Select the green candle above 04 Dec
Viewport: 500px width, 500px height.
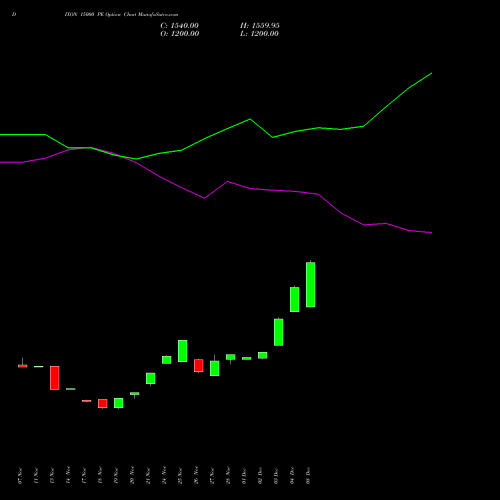(x=295, y=299)
